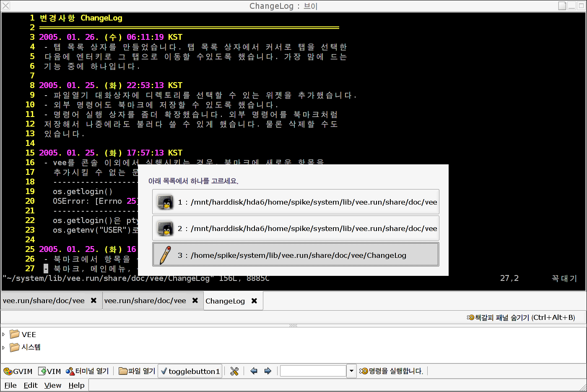Click the VIM toolbar button
The width and height of the screenshot is (587, 392).
pyautogui.click(x=50, y=371)
